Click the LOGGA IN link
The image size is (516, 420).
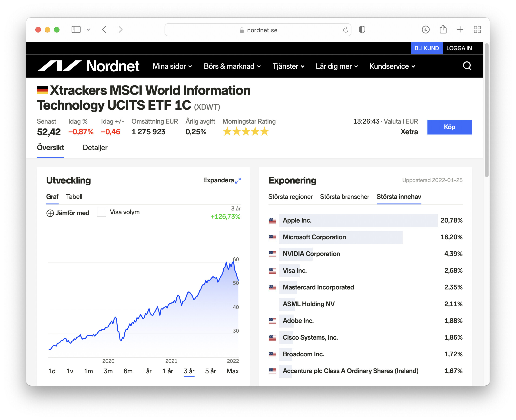coord(459,48)
